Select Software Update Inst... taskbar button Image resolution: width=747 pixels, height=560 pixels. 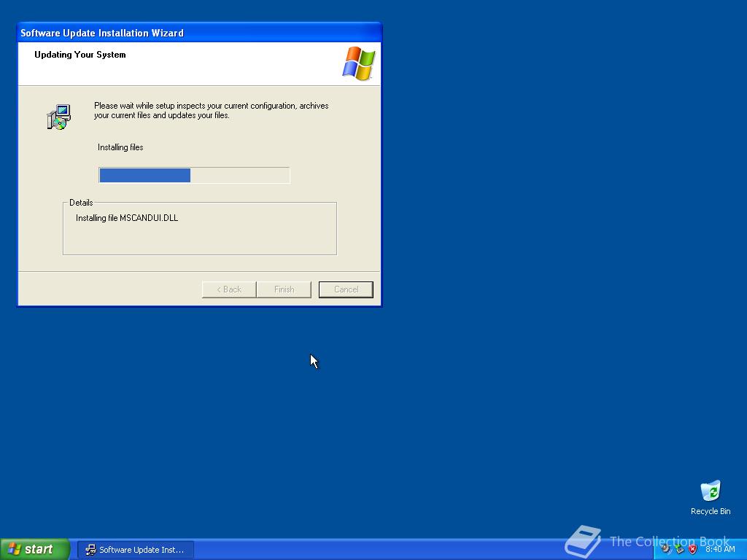[136, 550]
